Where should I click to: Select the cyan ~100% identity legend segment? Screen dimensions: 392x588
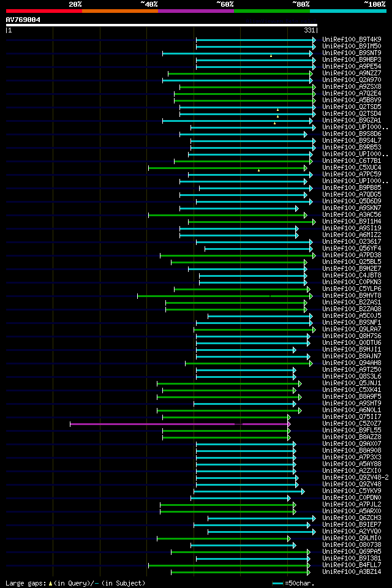[x=348, y=11]
